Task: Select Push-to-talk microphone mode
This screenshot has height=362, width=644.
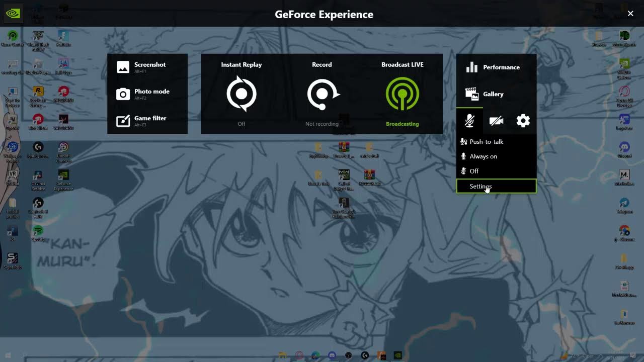Action: [497, 142]
